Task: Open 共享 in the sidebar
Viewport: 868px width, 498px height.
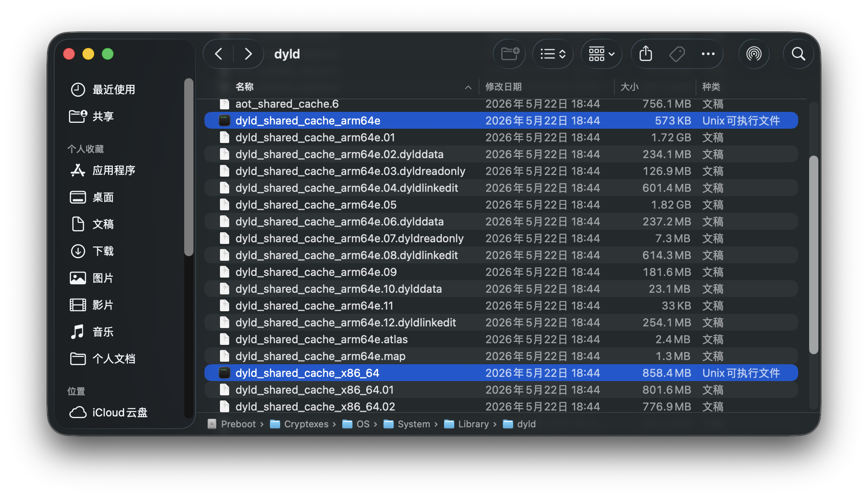Action: [91, 117]
